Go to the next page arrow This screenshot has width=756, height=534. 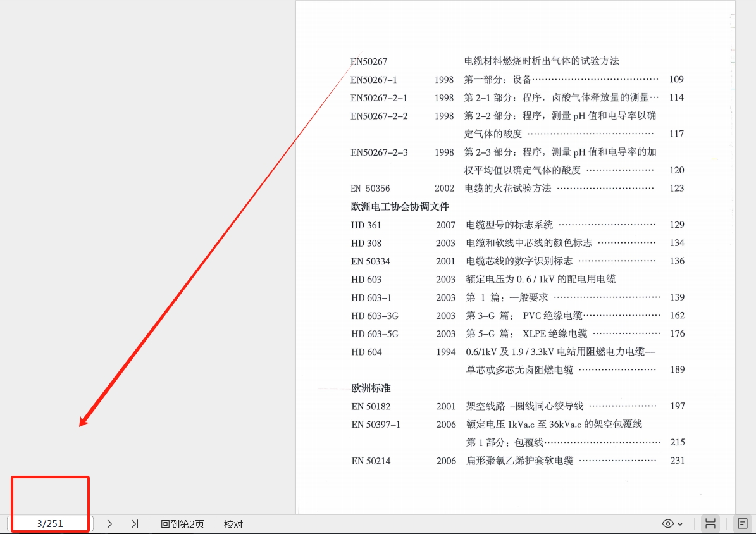[109, 524]
